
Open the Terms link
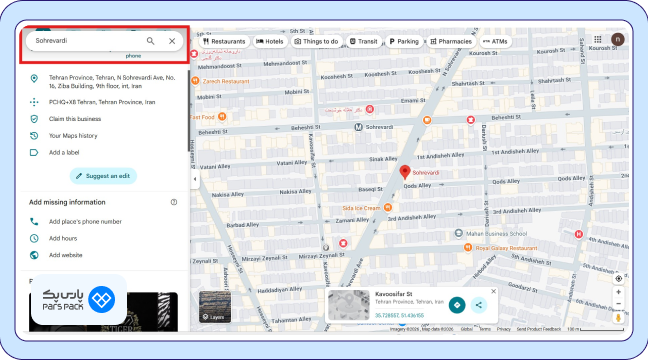(485, 329)
